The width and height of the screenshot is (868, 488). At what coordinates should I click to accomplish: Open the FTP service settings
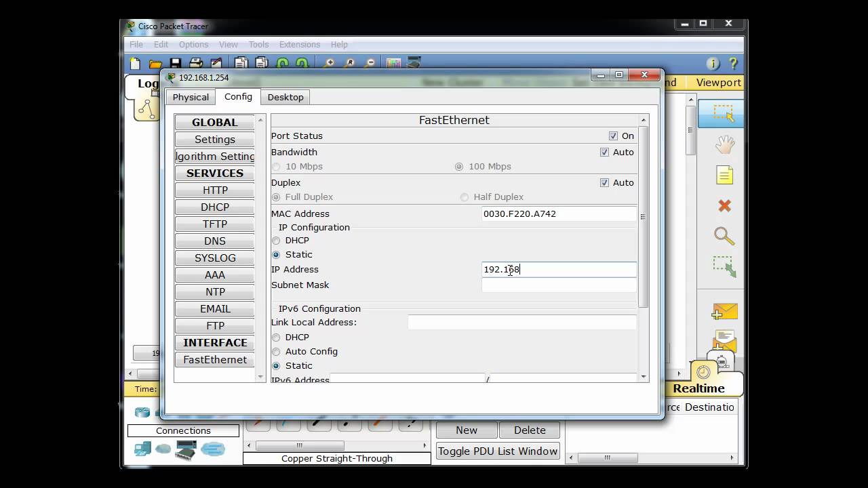[215, 325]
